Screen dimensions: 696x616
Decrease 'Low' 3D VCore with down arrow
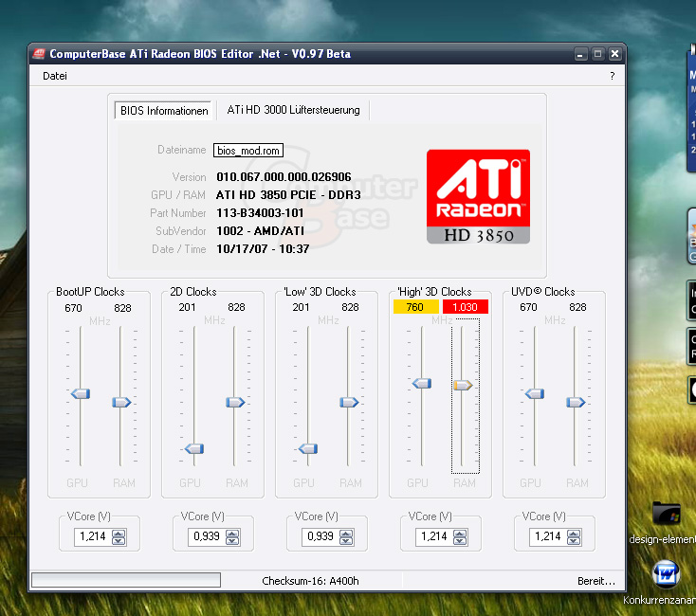346,540
